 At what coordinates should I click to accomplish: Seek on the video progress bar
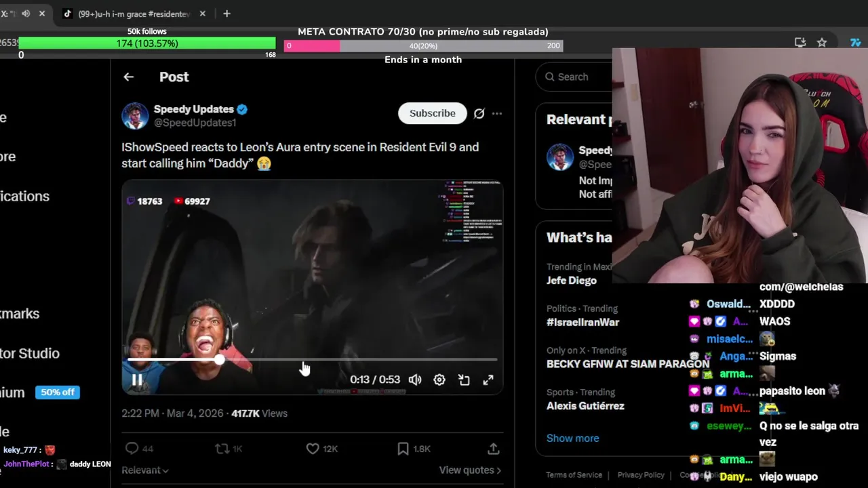[x=313, y=360]
